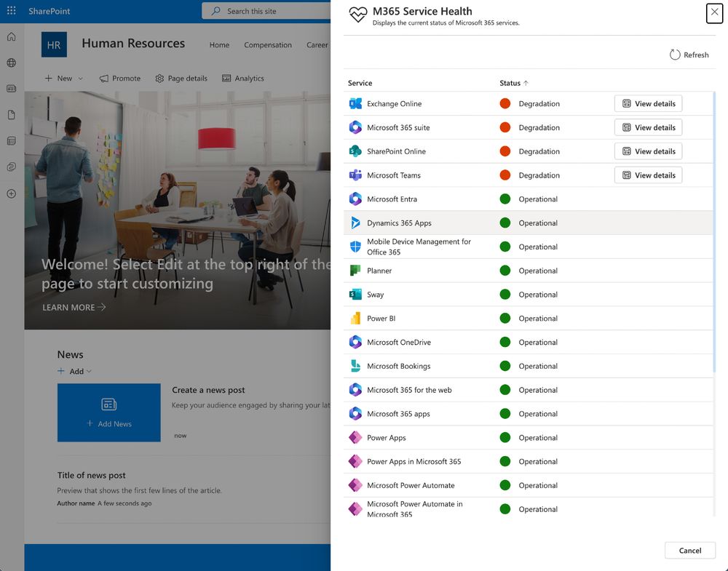Click the Home icon in left rail
This screenshot has width=728, height=571.
tap(12, 36)
